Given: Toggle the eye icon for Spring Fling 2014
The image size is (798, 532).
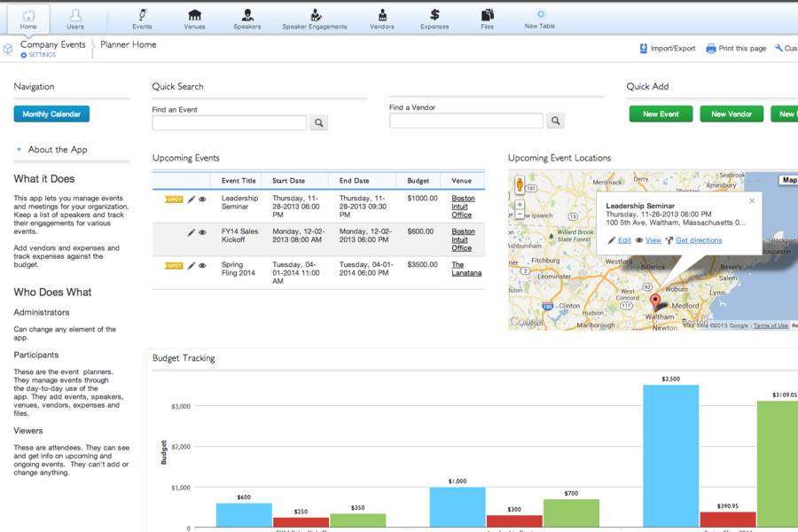Looking at the screenshot, I should point(202,265).
